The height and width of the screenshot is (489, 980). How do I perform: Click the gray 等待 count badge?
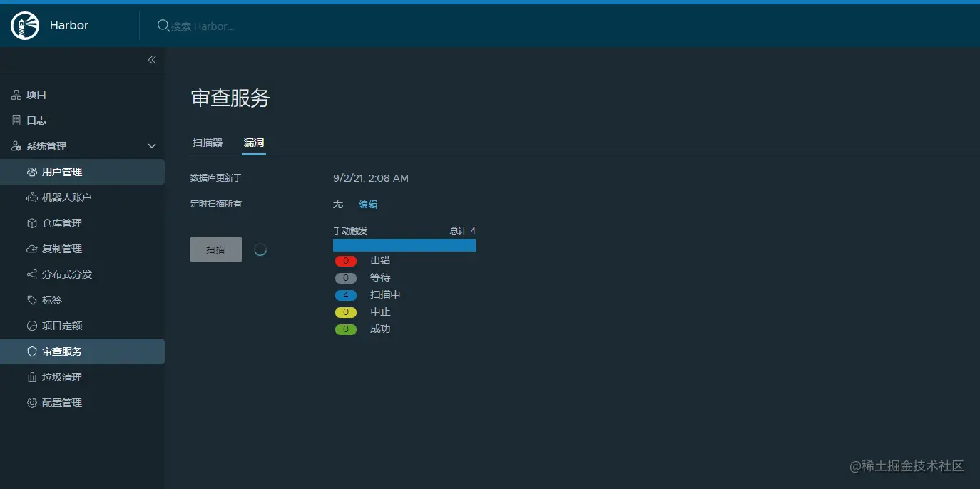[x=346, y=278]
